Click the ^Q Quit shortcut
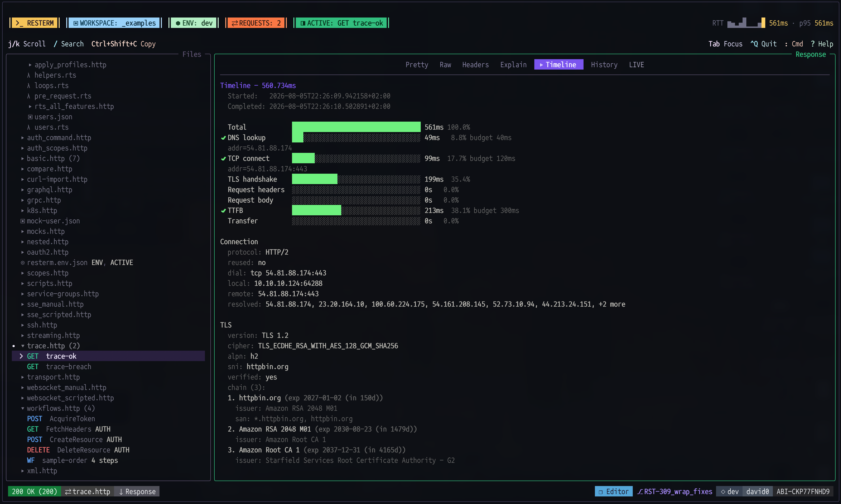 764,44
